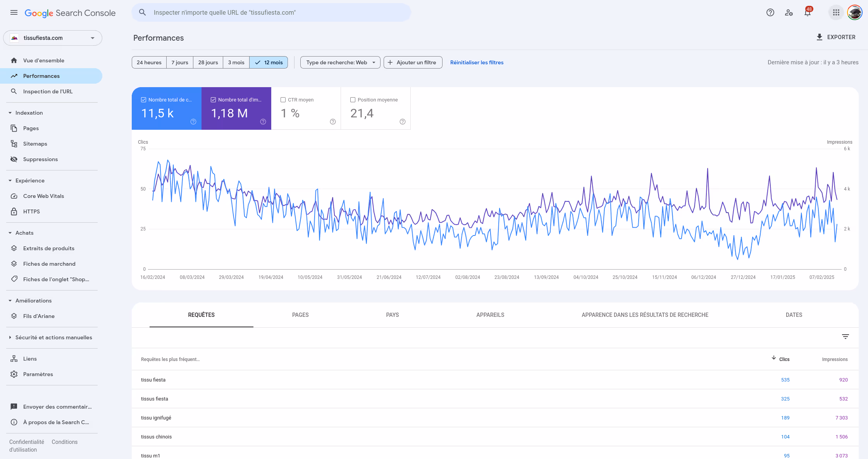Open the Type de recherche: Web dropdown

340,62
